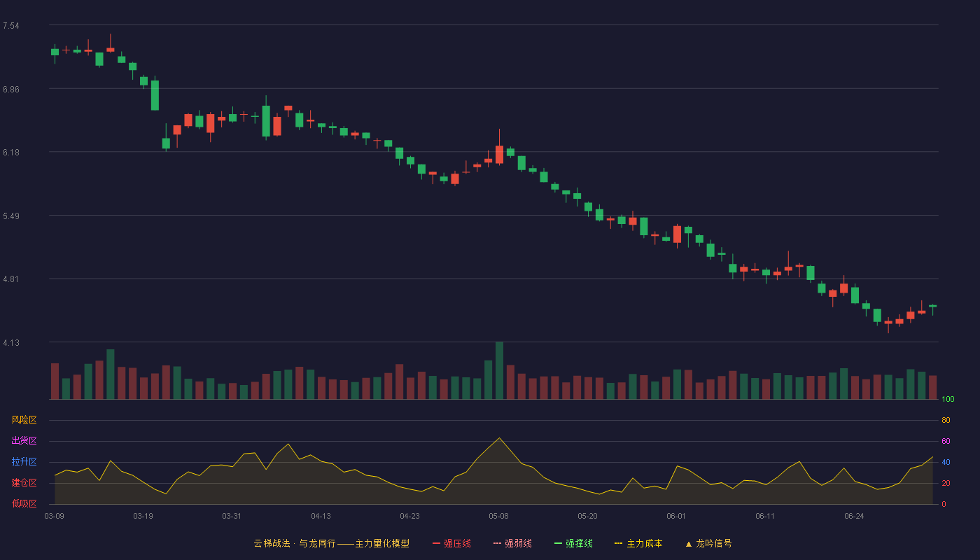The height and width of the screenshot is (560, 980).
Task: Click the 03-19 date label
Action: point(143,516)
